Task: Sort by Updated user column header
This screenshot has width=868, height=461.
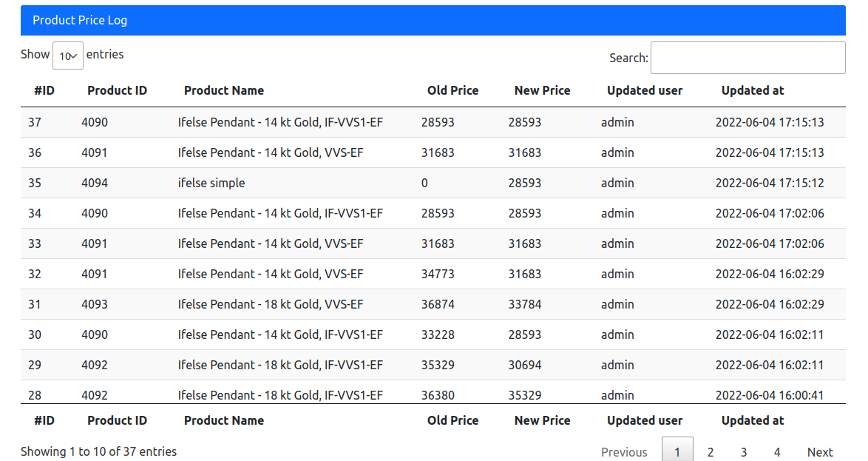Action: (645, 90)
